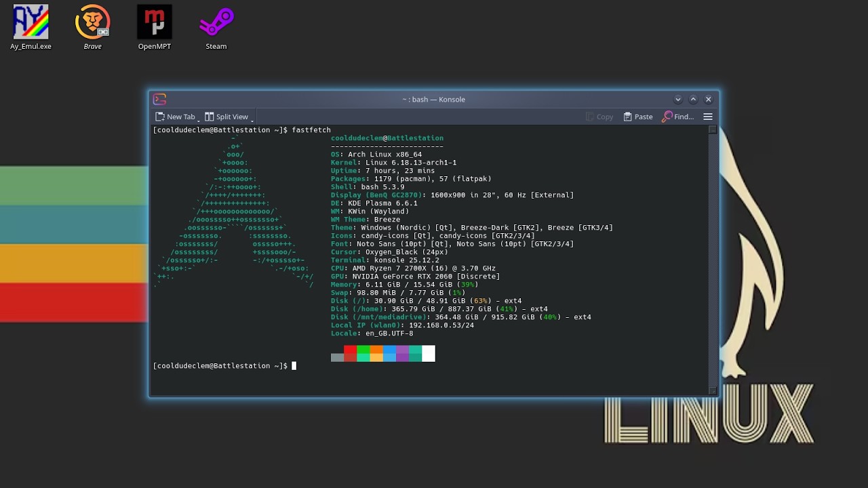Image resolution: width=868 pixels, height=488 pixels.
Task: Open a New Tab in Konsole
Action: pos(176,117)
